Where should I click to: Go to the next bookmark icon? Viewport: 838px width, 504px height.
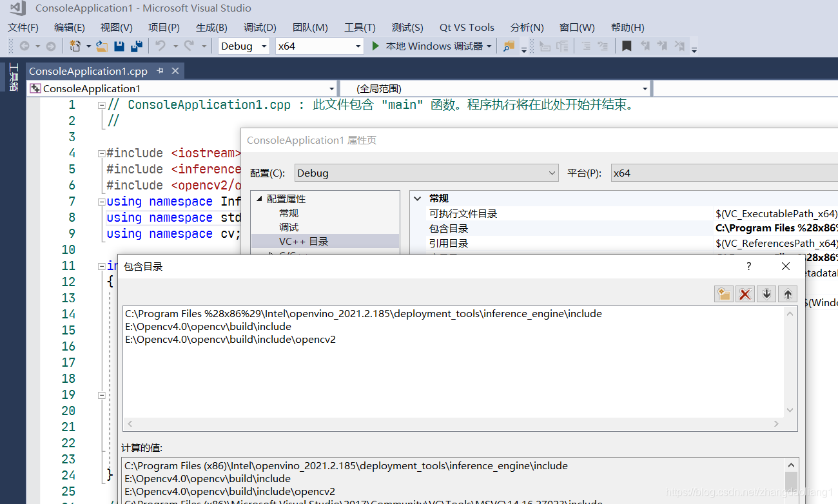662,46
